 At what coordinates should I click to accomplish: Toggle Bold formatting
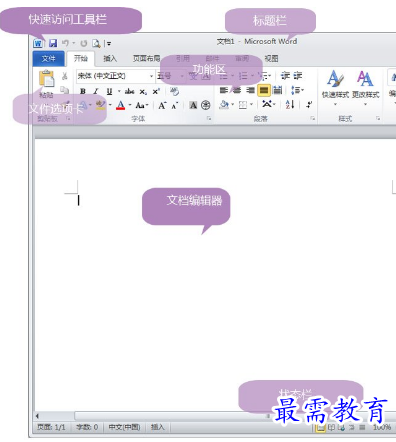[83, 91]
